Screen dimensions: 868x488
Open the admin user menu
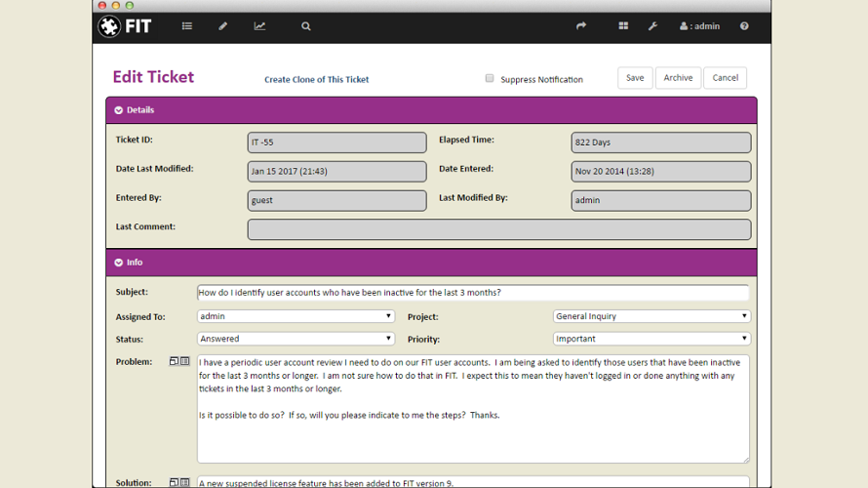coord(699,26)
